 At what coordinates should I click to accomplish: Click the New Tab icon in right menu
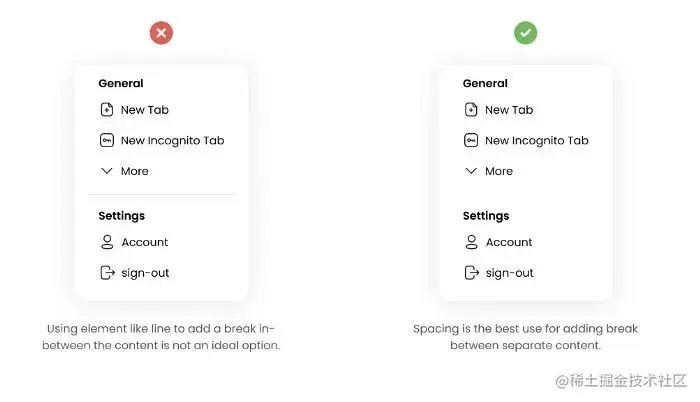[471, 110]
